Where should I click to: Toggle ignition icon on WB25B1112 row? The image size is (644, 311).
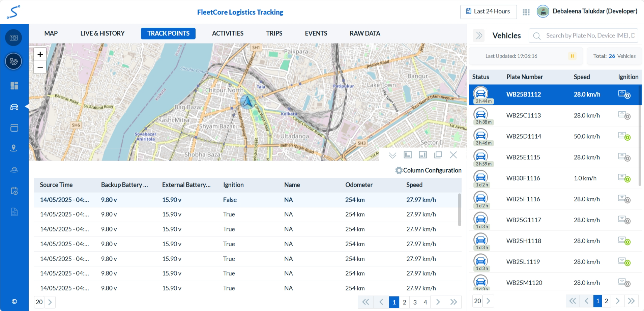[x=624, y=95]
